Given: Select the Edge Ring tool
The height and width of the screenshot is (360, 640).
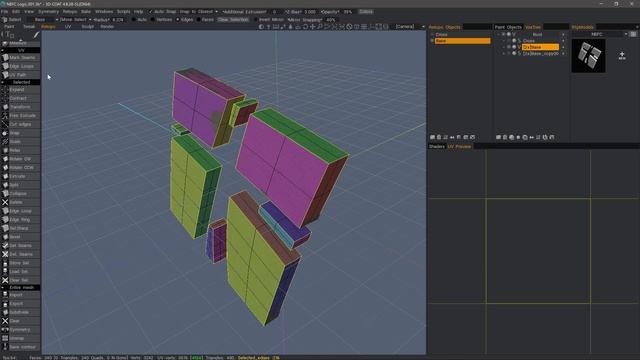Looking at the screenshot, I should [x=20, y=220].
